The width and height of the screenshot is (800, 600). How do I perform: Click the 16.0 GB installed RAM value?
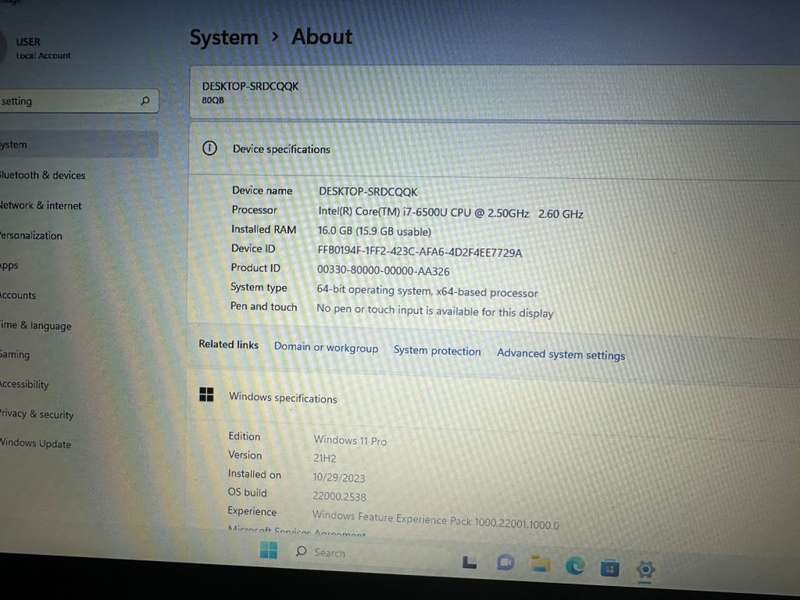(374, 231)
